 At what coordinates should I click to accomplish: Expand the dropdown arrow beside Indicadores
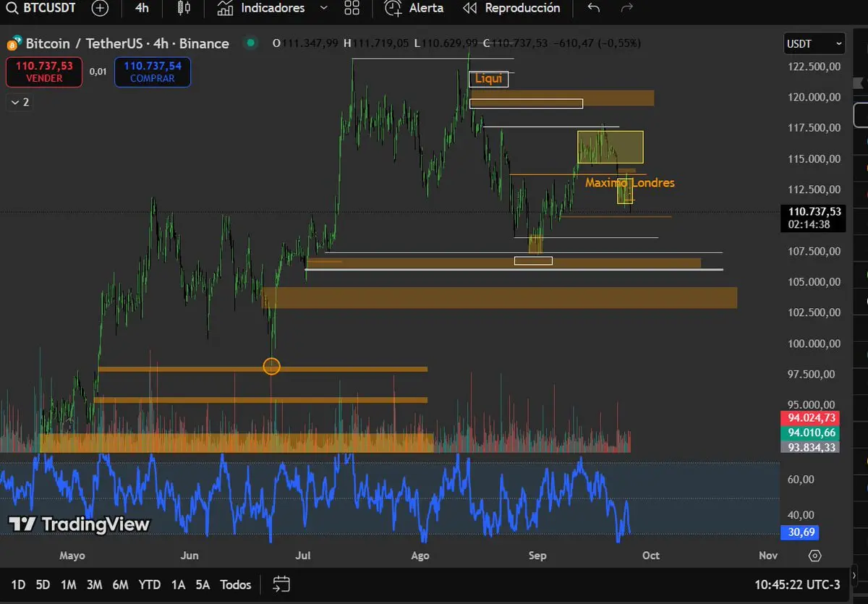323,8
